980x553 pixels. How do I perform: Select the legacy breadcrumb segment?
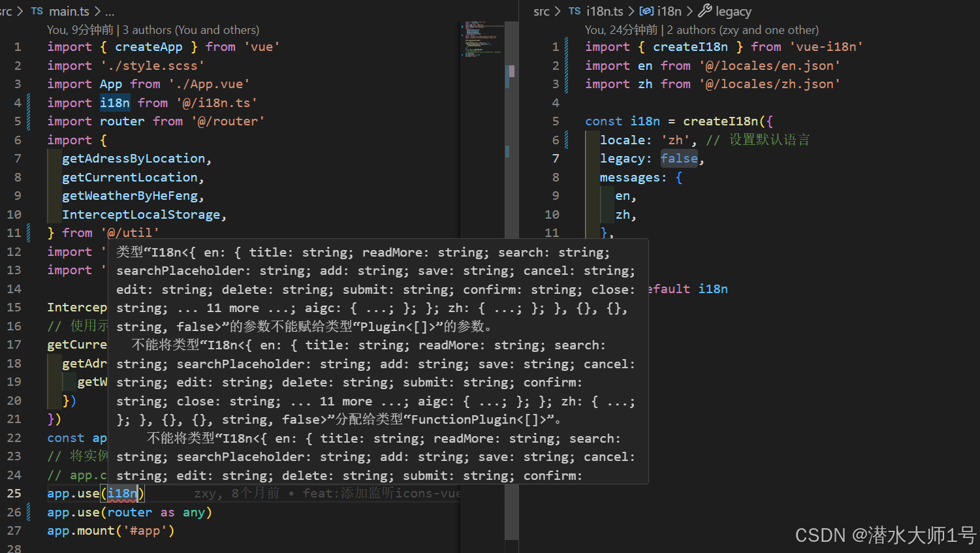tap(734, 11)
